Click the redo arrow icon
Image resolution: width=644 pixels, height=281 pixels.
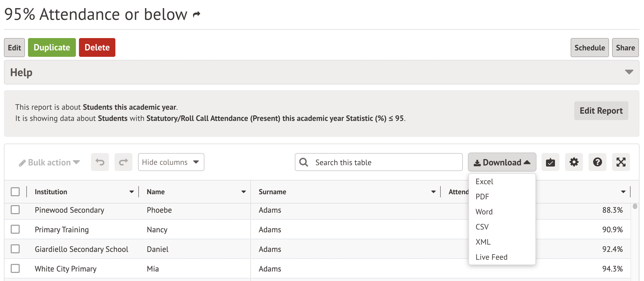point(123,162)
